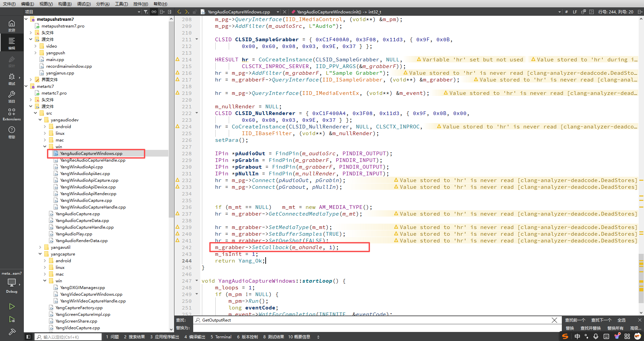The image size is (644, 341).
Task: Open the Debug (调试) menu
Action: pos(84,4)
